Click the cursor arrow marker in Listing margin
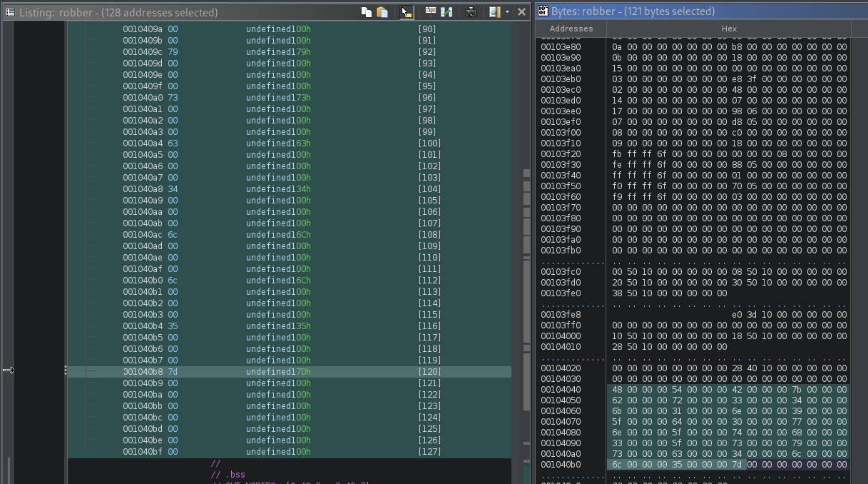This screenshot has width=868, height=484. coord(9,370)
